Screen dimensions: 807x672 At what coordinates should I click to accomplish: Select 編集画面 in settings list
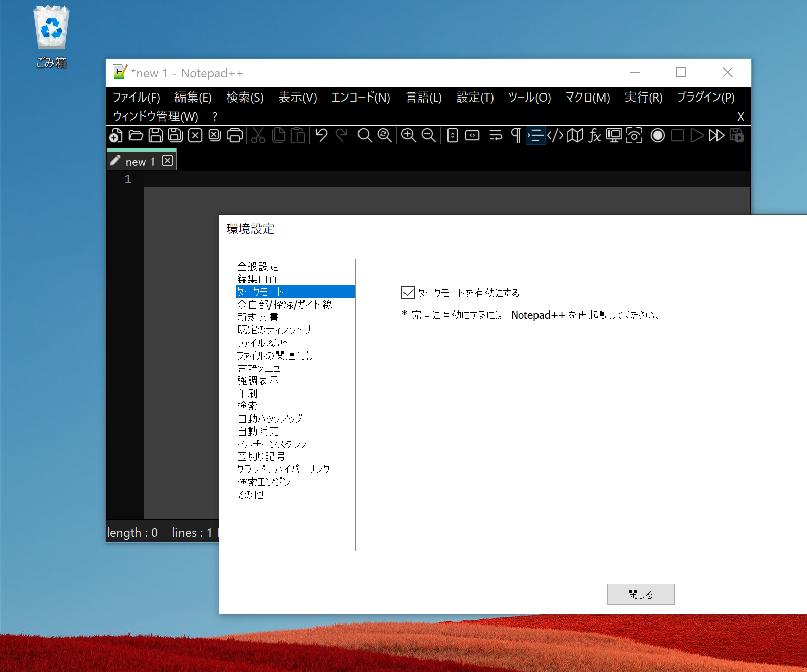(295, 279)
